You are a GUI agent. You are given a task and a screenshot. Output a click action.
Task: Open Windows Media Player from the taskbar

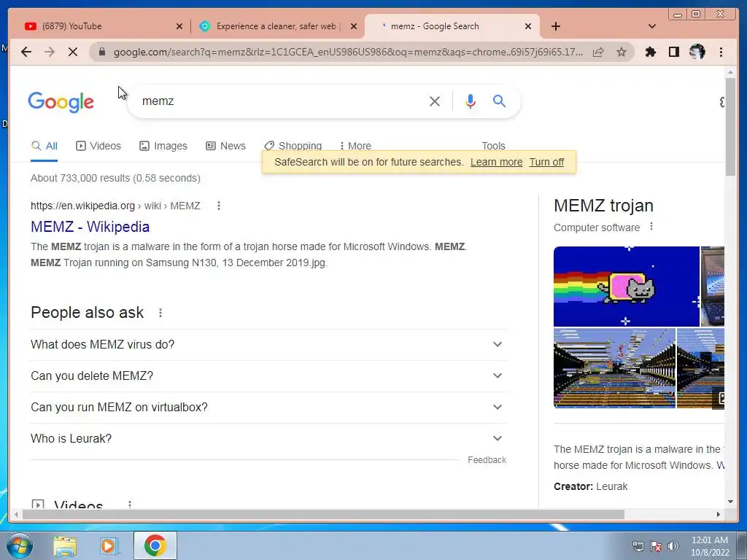click(109, 545)
